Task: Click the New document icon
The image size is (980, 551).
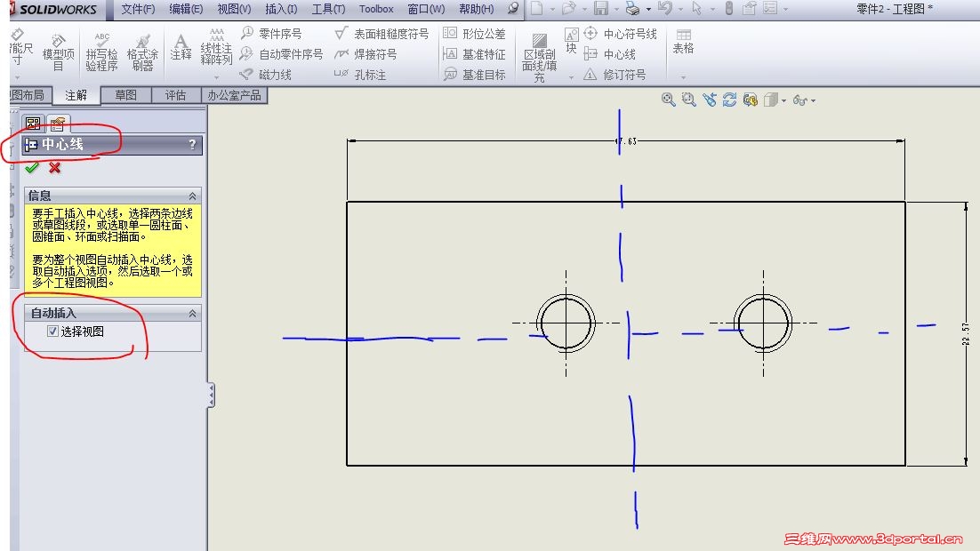Action: tap(537, 8)
